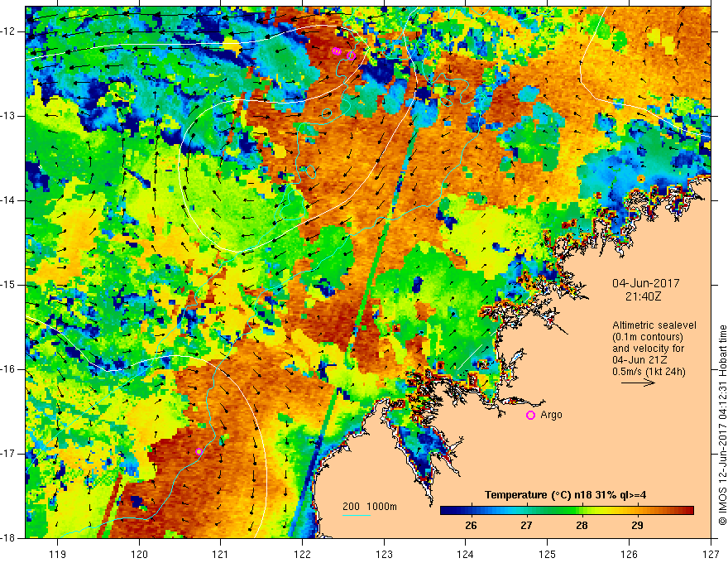Click the longitude label 126

[x=629, y=554]
